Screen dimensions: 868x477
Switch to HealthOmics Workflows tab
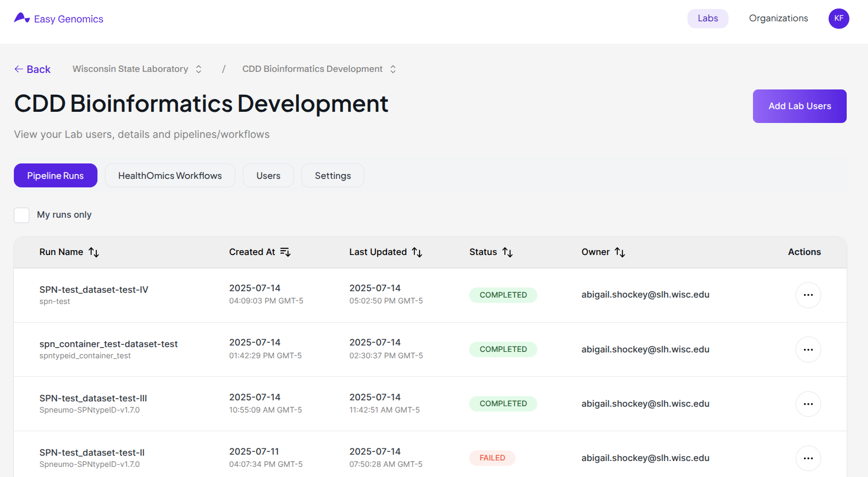[x=170, y=176]
